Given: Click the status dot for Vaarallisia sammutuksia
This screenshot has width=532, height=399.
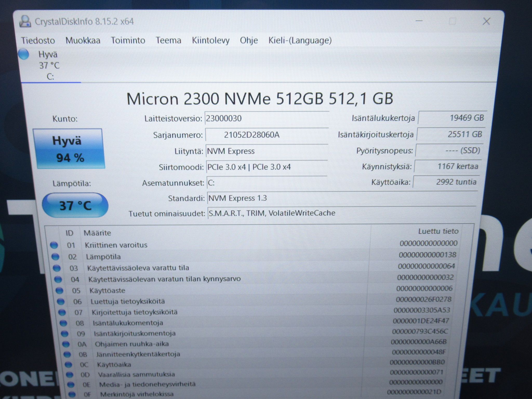Looking at the screenshot, I should [69, 375].
